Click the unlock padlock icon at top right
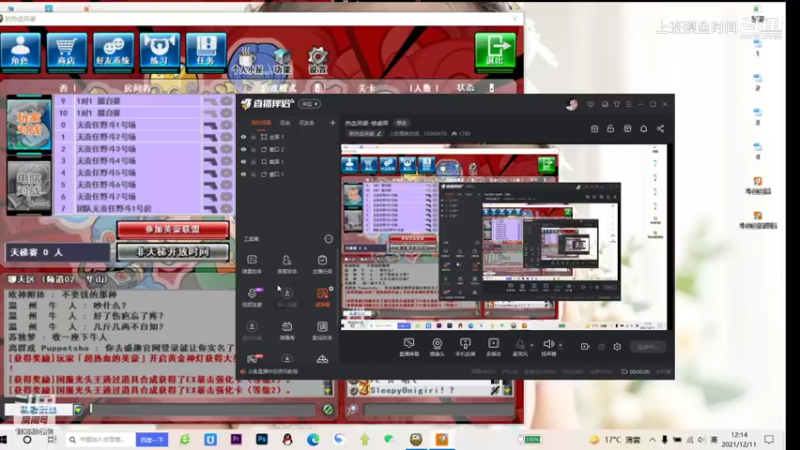Viewport: 800px width, 450px height. 611,129
